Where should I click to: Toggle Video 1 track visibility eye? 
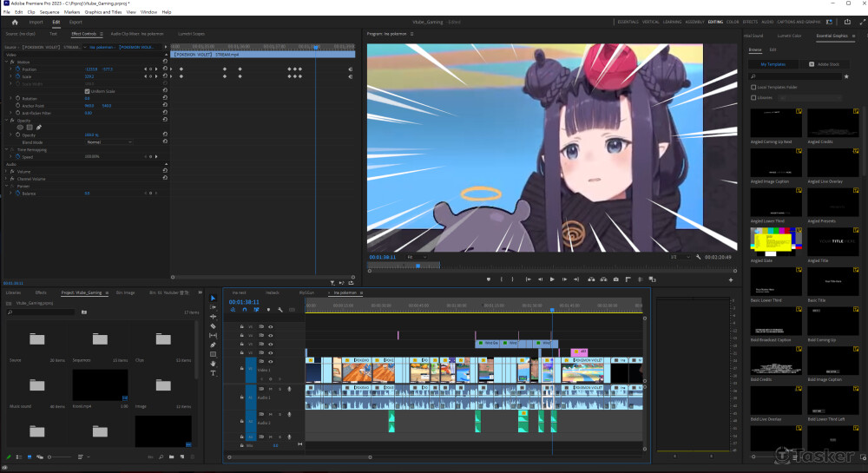coord(271,360)
